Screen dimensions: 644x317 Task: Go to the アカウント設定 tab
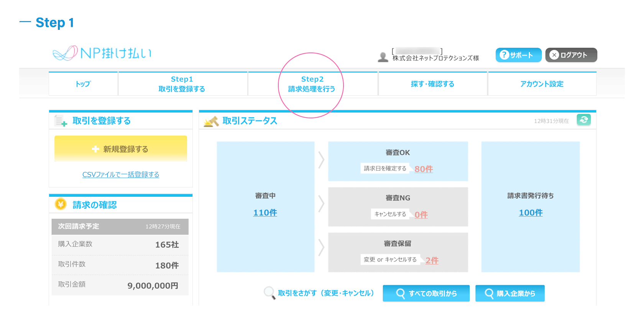pyautogui.click(x=542, y=84)
